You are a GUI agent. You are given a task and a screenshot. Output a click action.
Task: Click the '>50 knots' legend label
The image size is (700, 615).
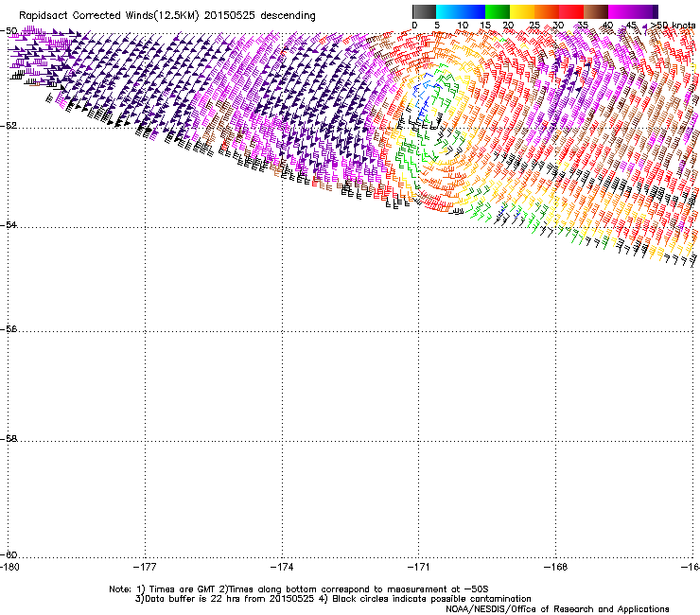673,26
